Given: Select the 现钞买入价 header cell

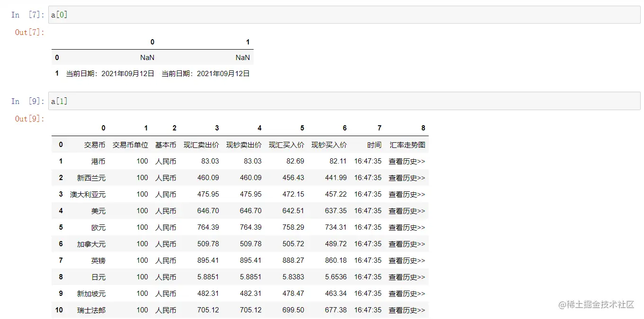Looking at the screenshot, I should 329,145.
